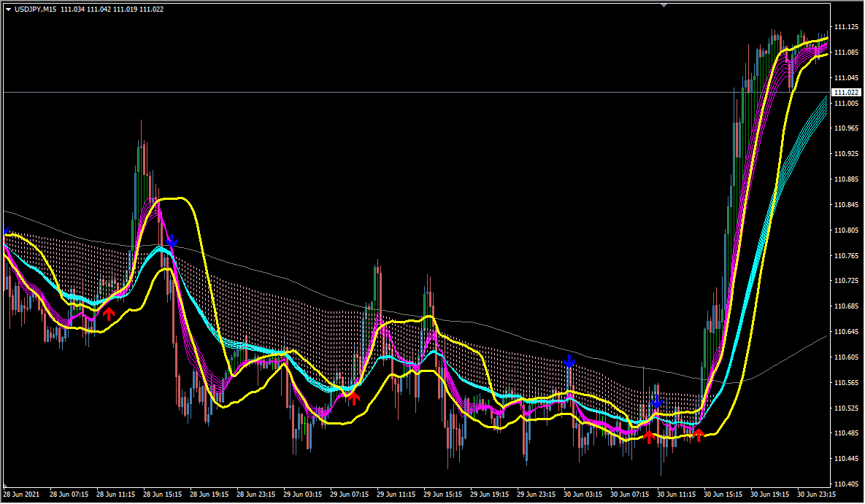Click the 110.725 label on the price scale

coord(846,282)
